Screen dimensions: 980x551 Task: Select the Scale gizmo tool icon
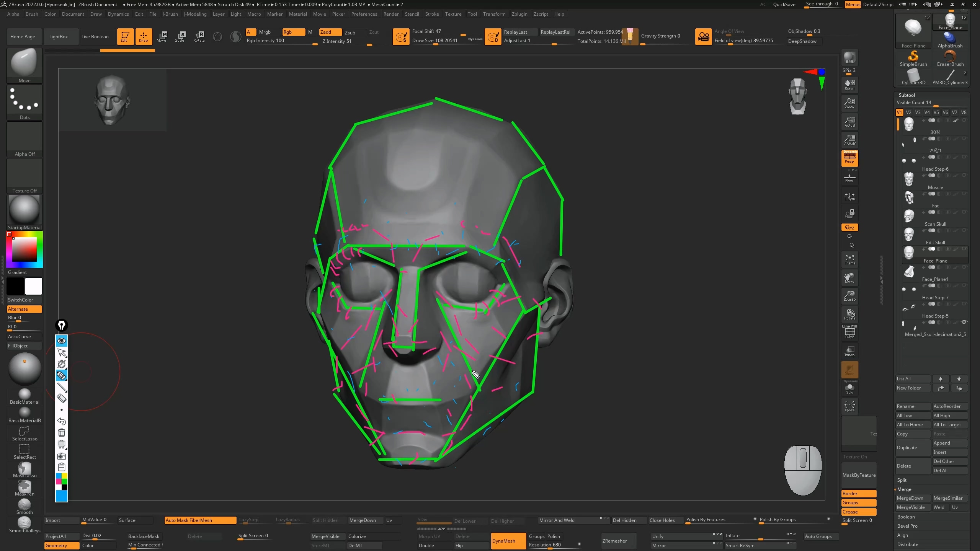(180, 36)
